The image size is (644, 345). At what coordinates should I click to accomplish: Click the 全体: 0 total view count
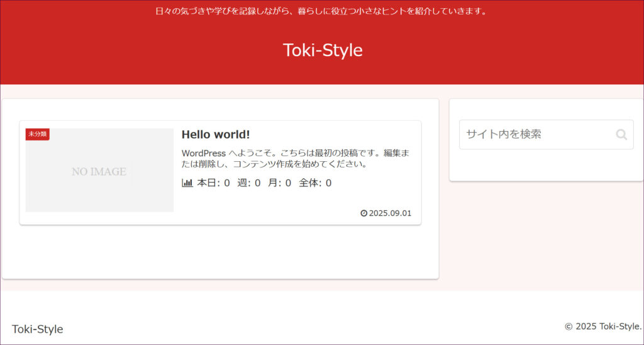click(x=315, y=183)
